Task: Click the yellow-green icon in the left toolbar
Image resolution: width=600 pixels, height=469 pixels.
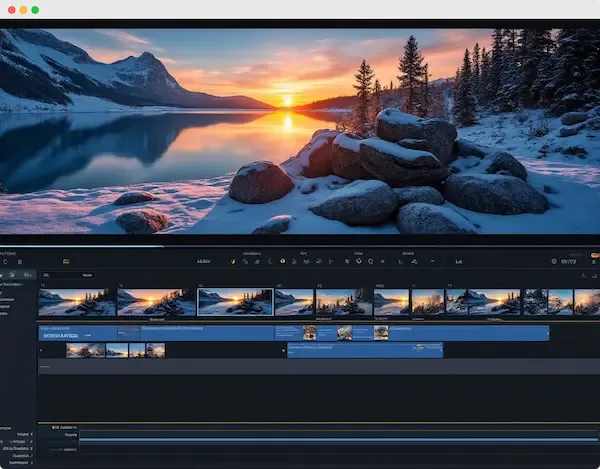Action: tap(66, 261)
